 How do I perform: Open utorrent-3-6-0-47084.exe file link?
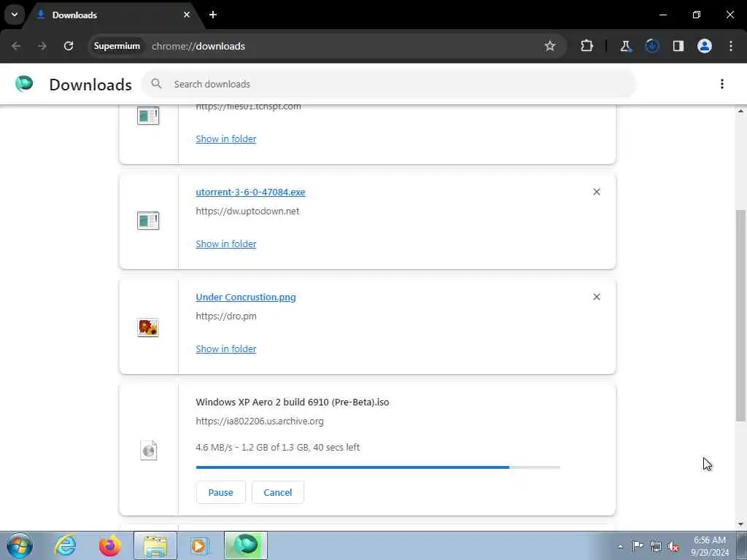(x=250, y=192)
